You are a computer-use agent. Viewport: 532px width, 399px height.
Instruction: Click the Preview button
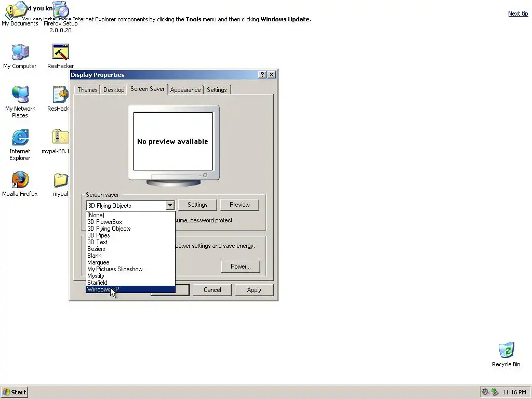[x=240, y=205]
